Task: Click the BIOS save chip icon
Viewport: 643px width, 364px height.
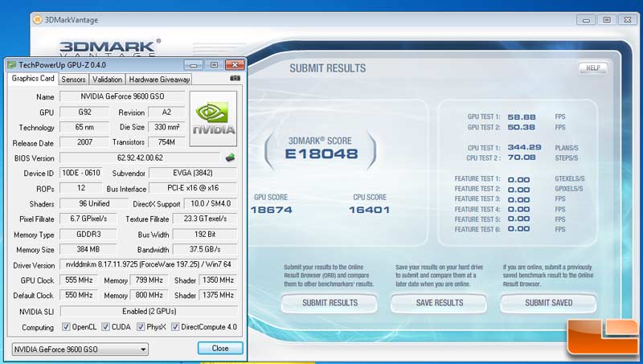Action: point(230,158)
